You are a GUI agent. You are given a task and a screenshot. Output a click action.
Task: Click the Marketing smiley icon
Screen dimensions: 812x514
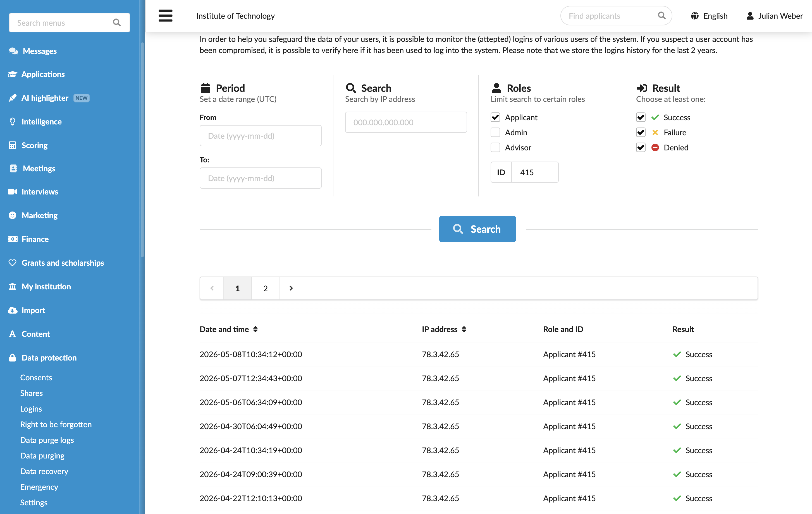pyautogui.click(x=13, y=215)
